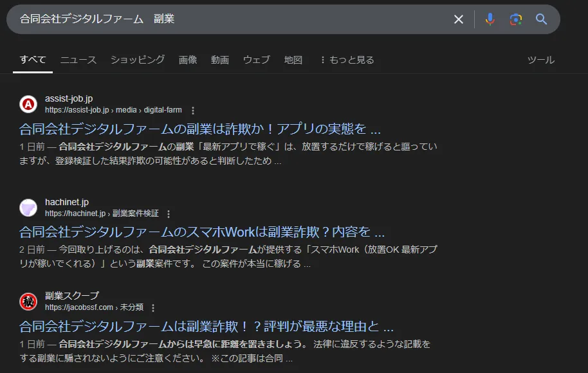Click the hachinet.jp snippet starting 2 日前
The image size is (588, 373).
coord(228,257)
